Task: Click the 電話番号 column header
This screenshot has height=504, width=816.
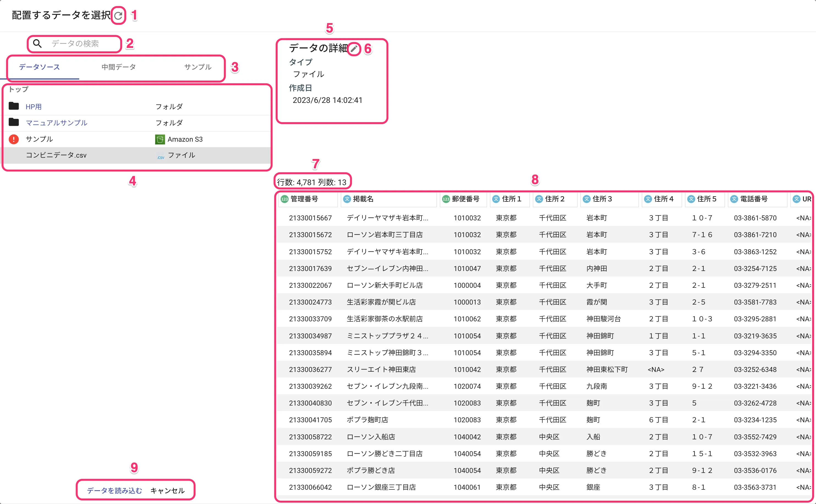Action: click(758, 199)
